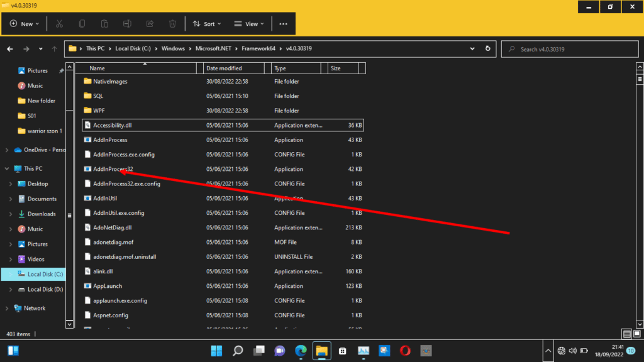644x362 pixels.
Task: Select Accessibility.dll file
Action: tap(223, 125)
